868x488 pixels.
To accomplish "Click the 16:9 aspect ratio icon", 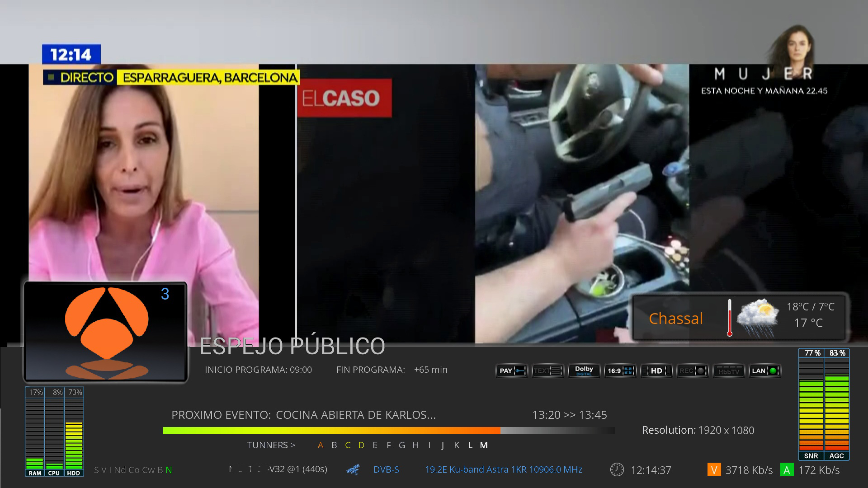I will coord(620,371).
